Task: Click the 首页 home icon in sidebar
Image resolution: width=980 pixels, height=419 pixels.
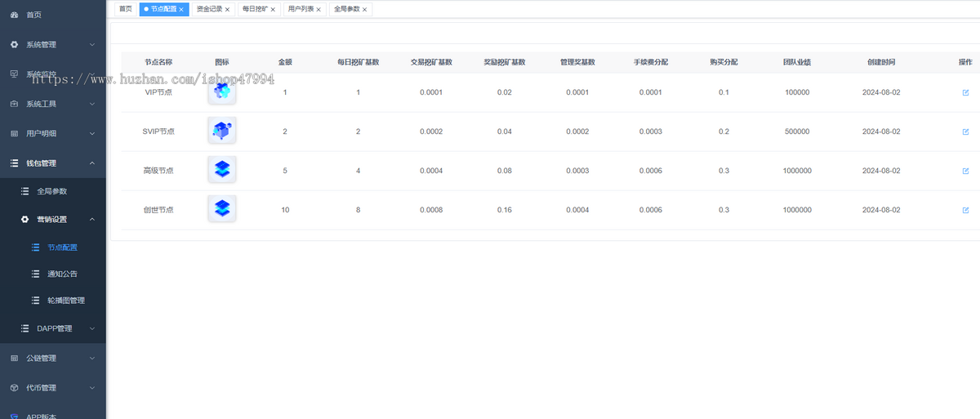Action: pos(14,15)
